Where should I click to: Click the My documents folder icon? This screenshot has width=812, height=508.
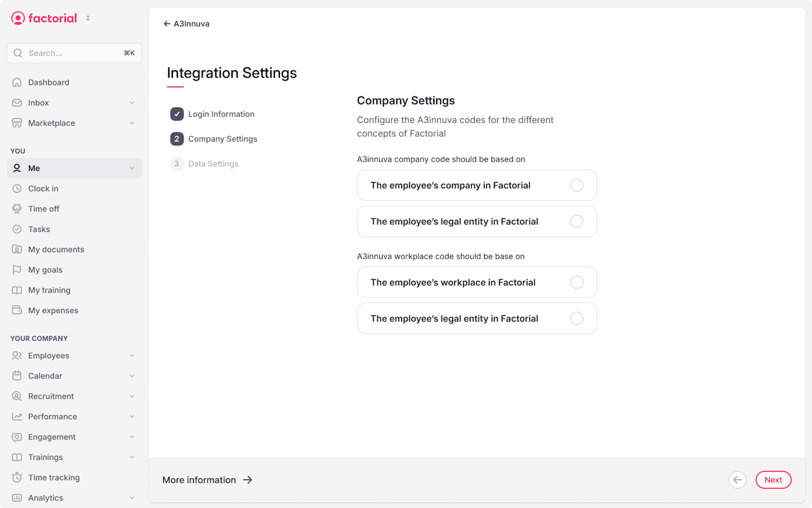point(17,249)
